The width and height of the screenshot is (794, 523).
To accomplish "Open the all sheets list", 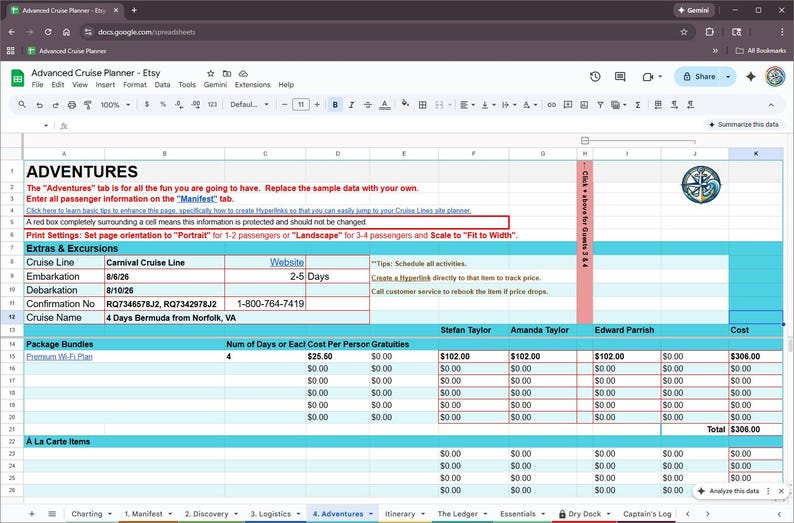I will (52, 513).
